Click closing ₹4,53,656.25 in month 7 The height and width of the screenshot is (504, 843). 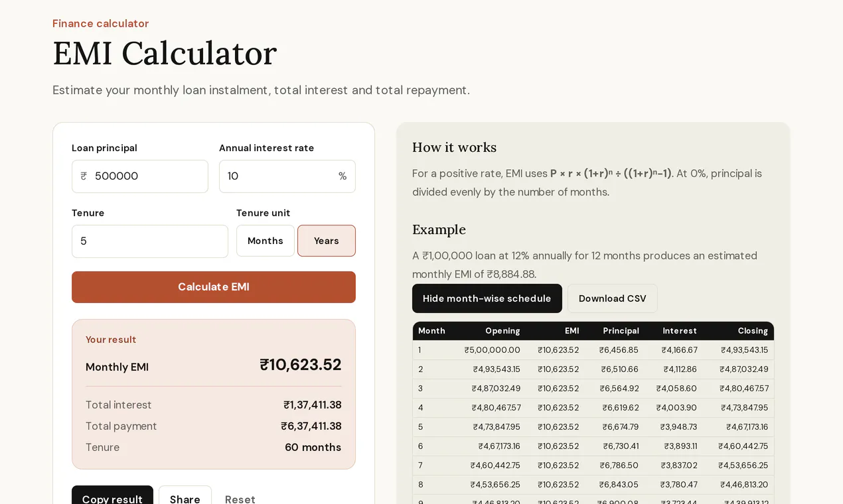pyautogui.click(x=743, y=466)
